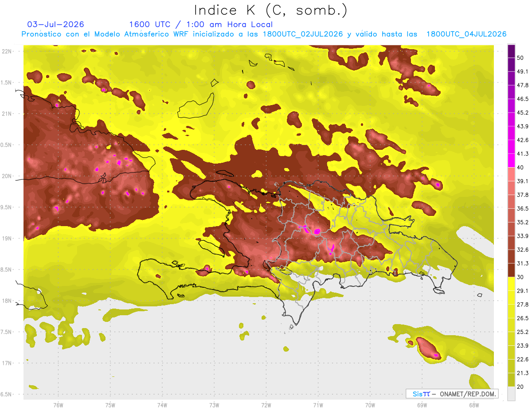Click the colorbar value '20'
Viewport: 532px width, 411px height.
520,387
